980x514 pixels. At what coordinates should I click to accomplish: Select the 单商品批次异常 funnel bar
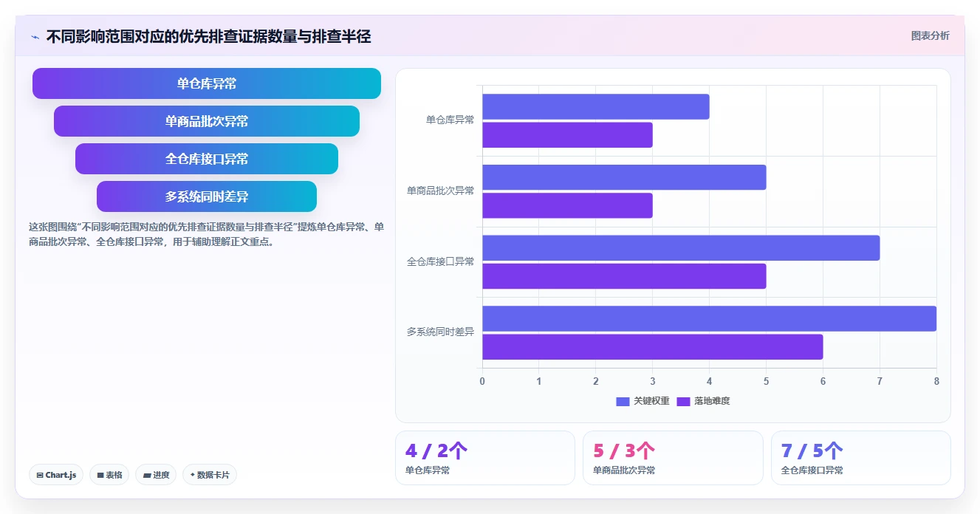point(207,121)
